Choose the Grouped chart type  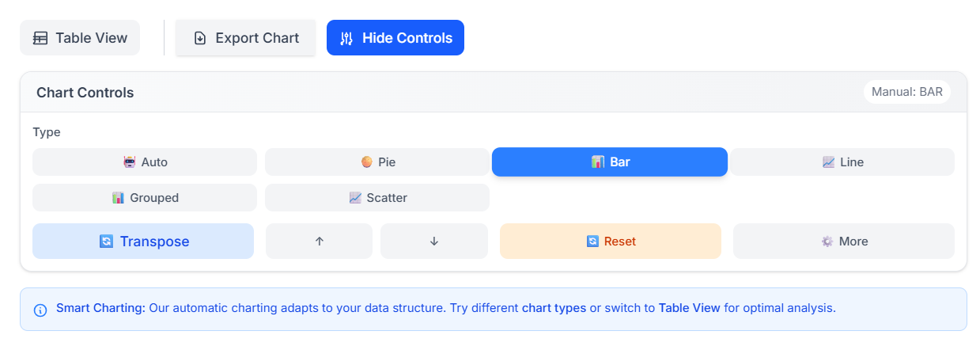[x=145, y=198]
